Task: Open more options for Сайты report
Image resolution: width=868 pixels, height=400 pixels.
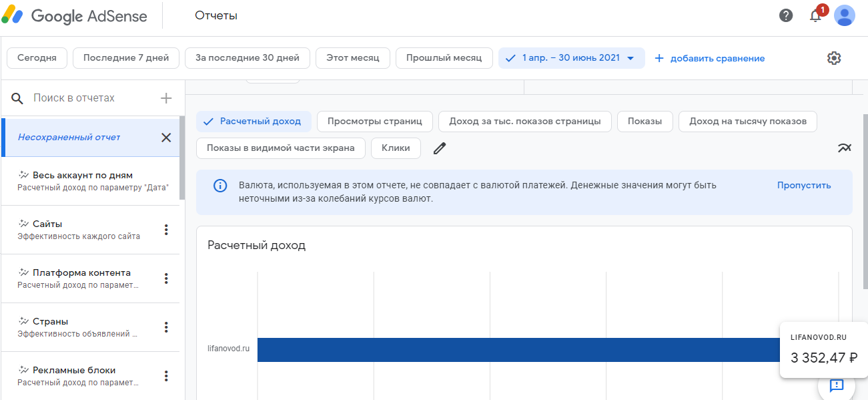Action: coord(166,230)
